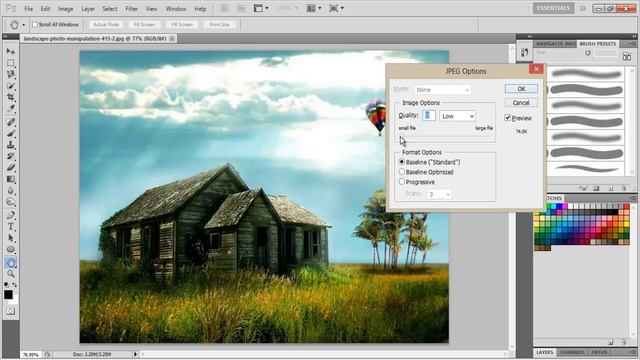This screenshot has height=360, width=640.
Task: Select the highlighted Hand tool
Action: [x=11, y=263]
